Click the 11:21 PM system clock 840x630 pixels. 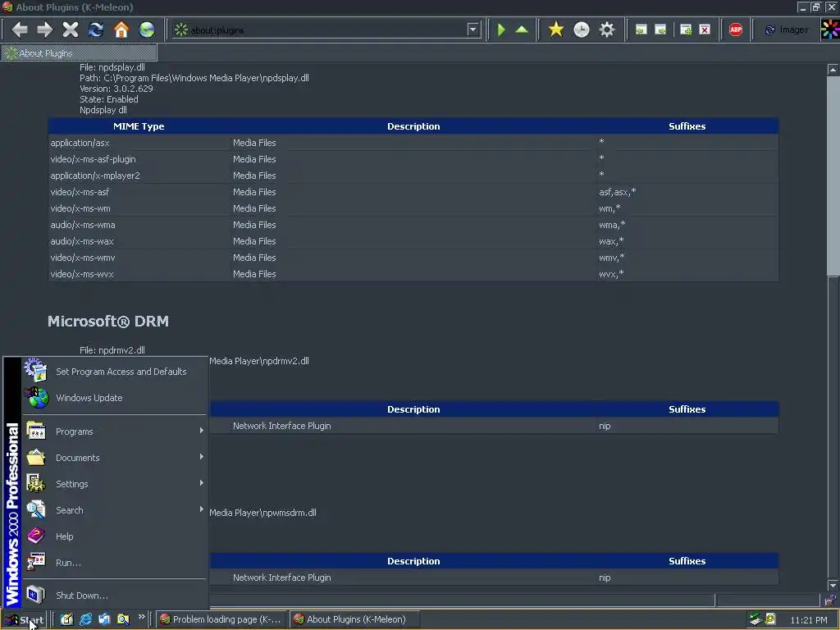click(808, 620)
